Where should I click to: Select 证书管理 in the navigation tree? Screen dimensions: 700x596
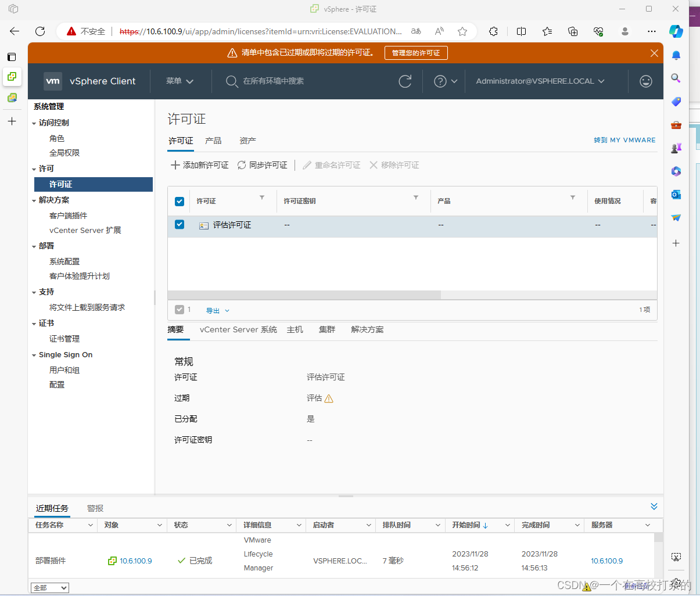(64, 339)
